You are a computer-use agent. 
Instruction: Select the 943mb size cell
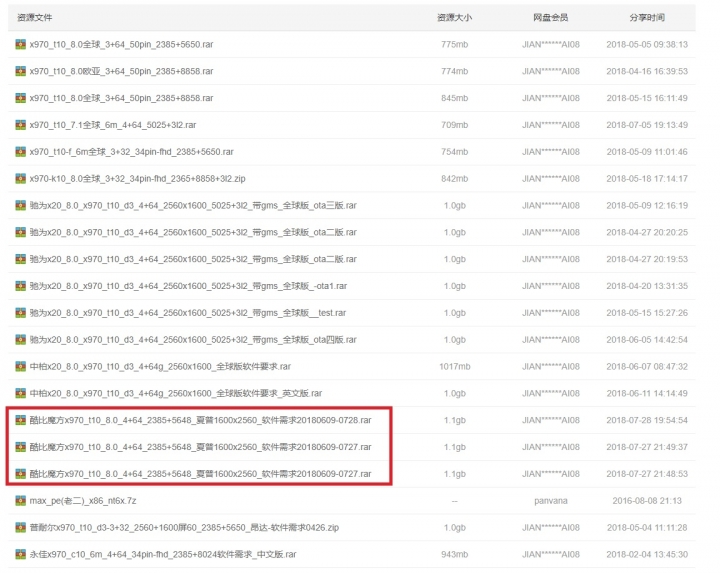pos(455,554)
